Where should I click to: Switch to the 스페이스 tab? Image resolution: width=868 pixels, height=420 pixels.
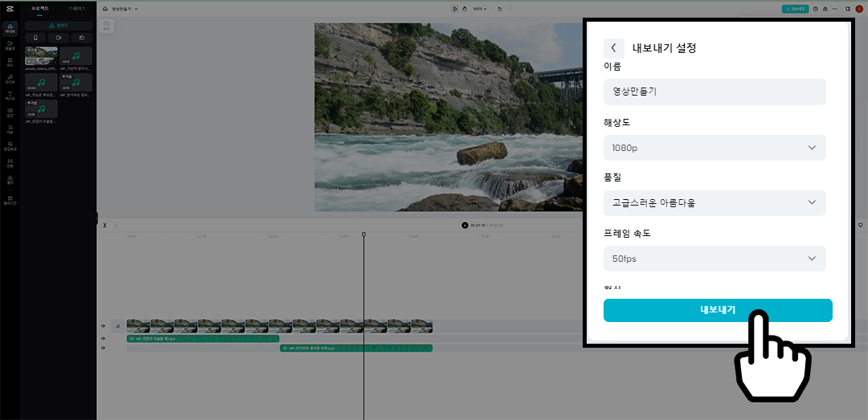[77, 9]
